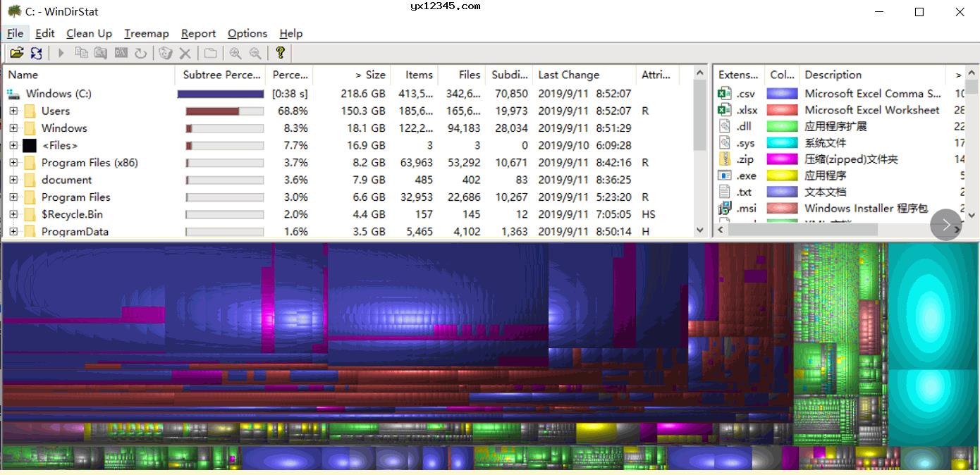
Task: Click the Excel icon beside .xlsx
Action: pyautogui.click(x=724, y=110)
